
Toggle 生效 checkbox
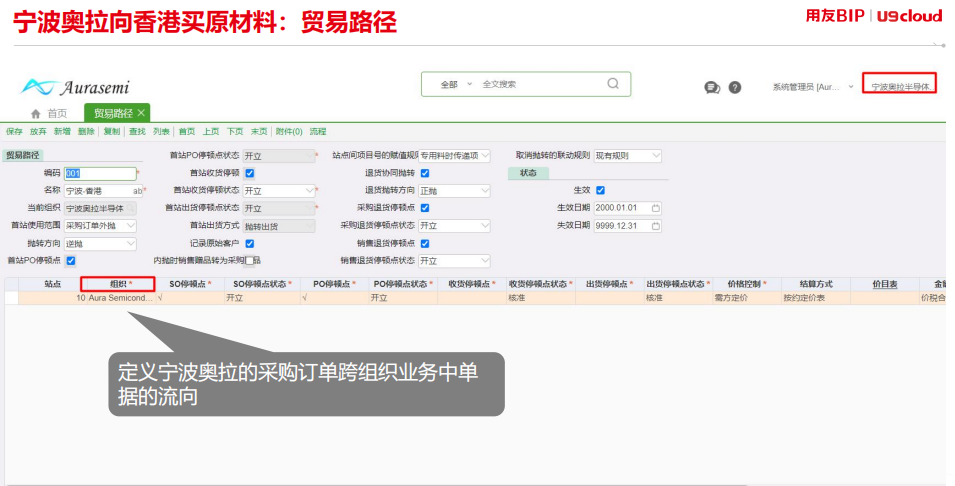coord(601,190)
